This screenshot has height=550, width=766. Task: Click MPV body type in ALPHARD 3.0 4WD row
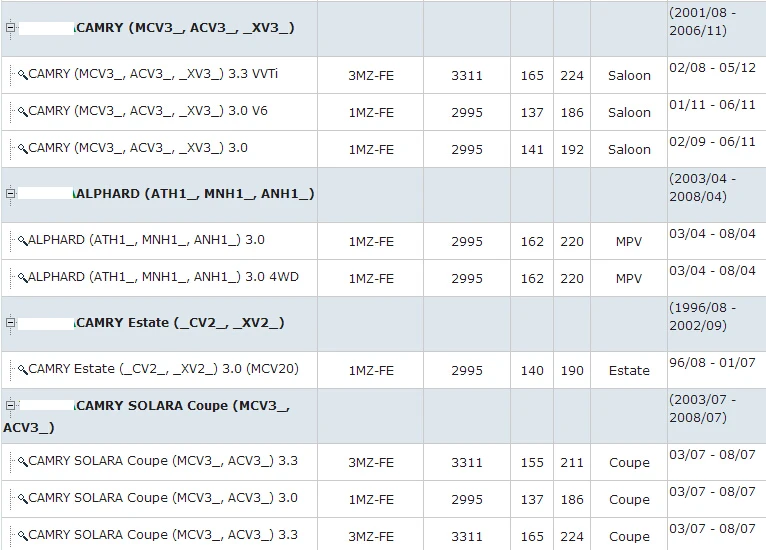(x=629, y=278)
